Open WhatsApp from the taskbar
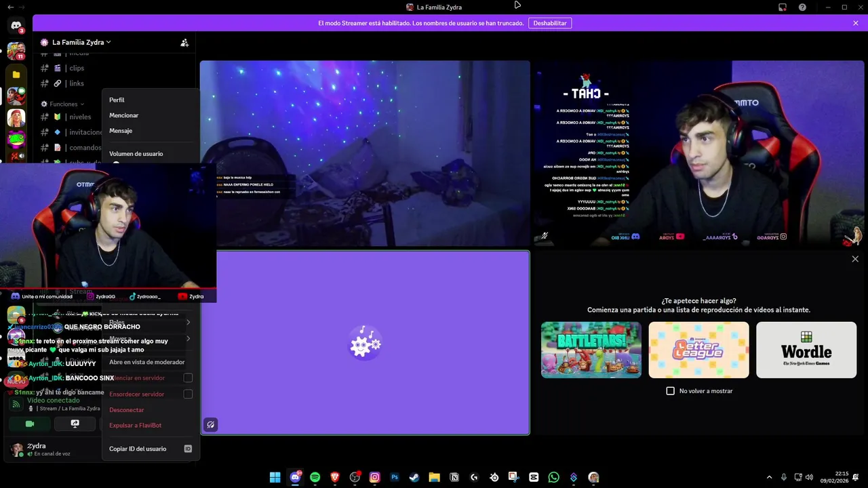This screenshot has width=868, height=488. pyautogui.click(x=554, y=477)
